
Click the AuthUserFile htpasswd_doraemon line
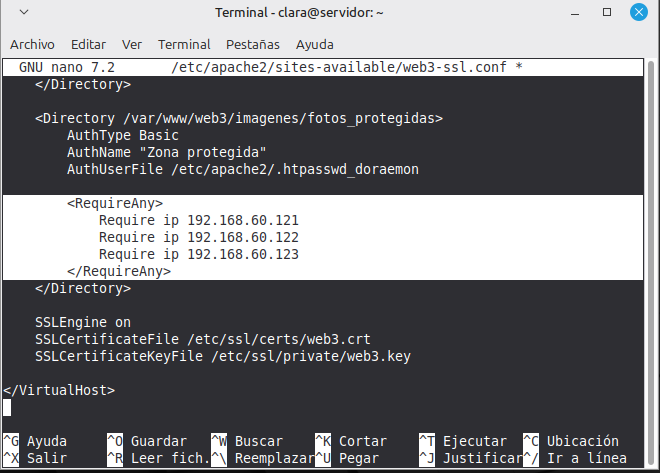[242, 169]
